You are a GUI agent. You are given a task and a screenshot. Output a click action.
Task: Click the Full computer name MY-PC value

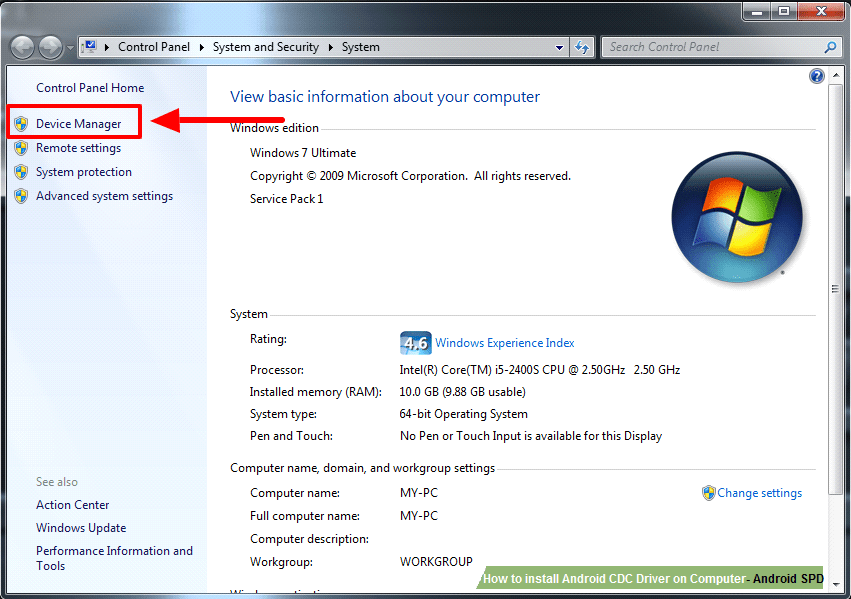[418, 515]
